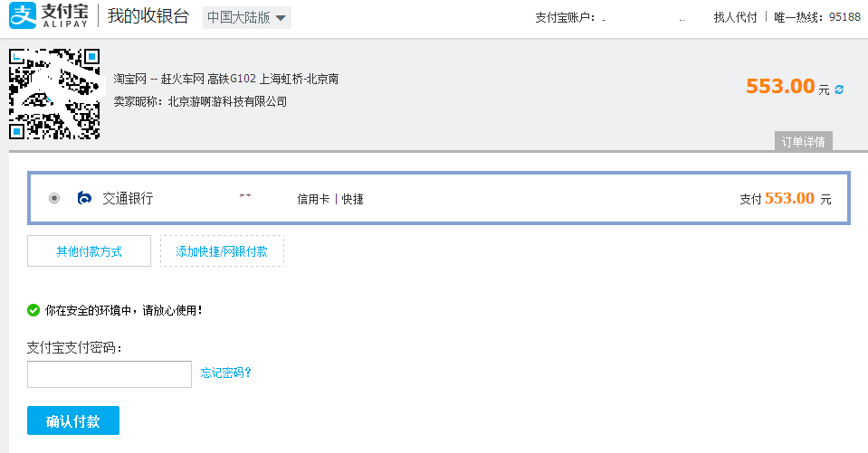Click the 交通银行 bank logo icon

[x=84, y=198]
